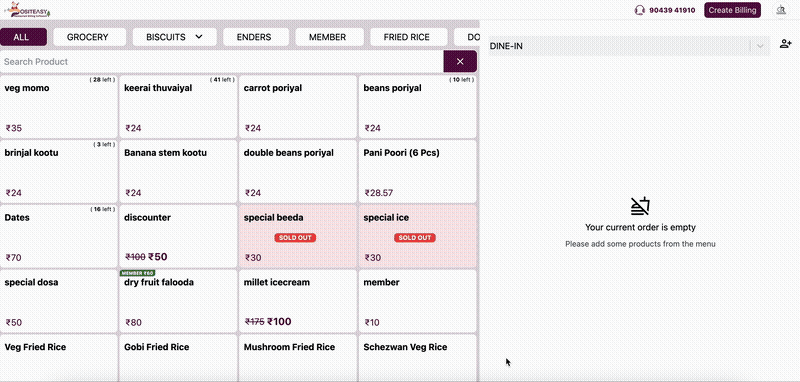Click the 10 left stock label
The height and width of the screenshot is (382, 800).
pos(462,80)
